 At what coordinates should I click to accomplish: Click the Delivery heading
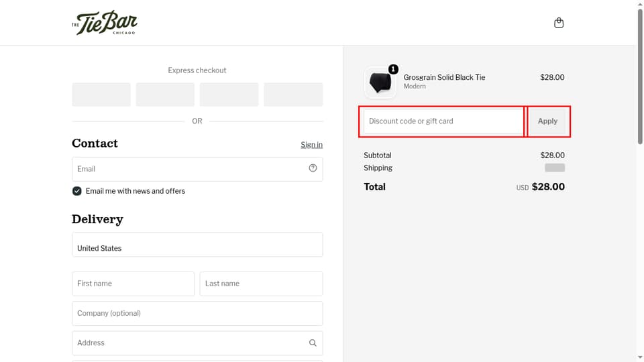97,219
